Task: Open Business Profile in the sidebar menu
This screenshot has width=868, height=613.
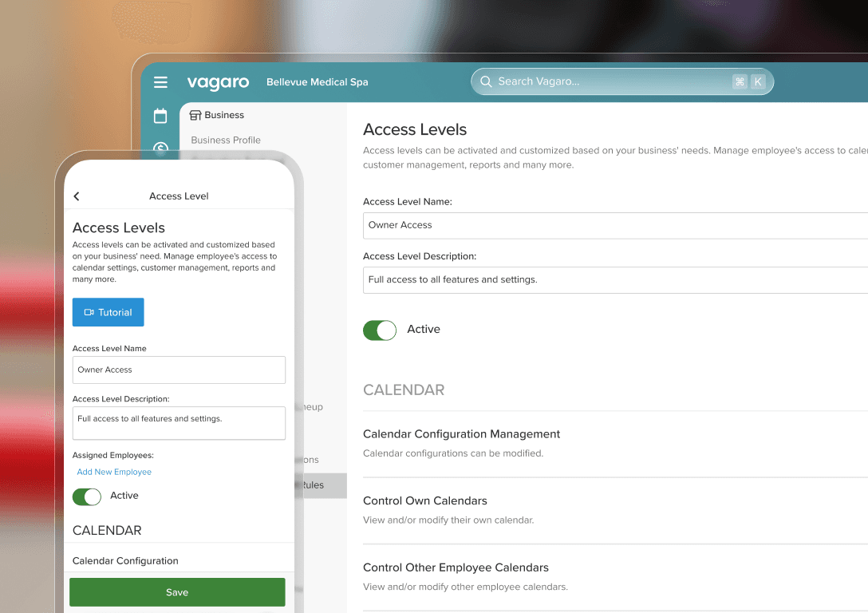Action: [x=226, y=140]
